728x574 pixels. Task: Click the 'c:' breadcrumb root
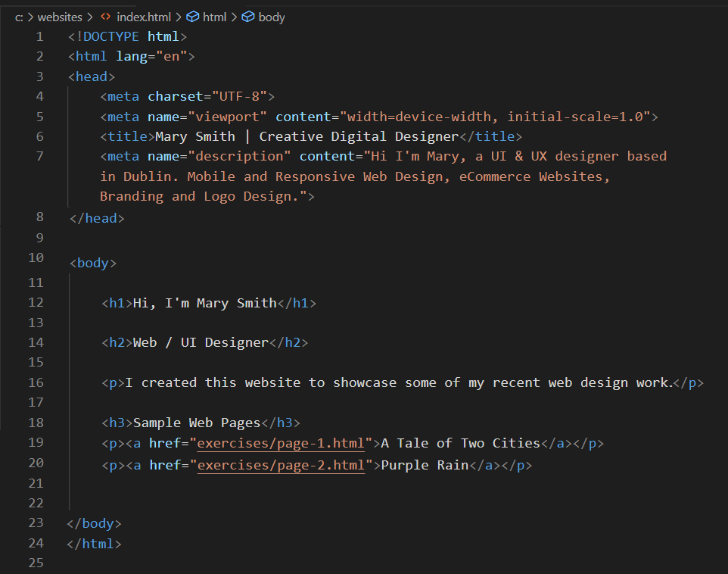[x=19, y=17]
